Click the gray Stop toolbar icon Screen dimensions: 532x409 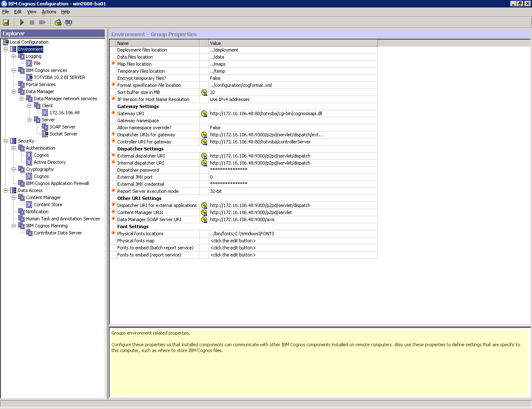coord(32,22)
